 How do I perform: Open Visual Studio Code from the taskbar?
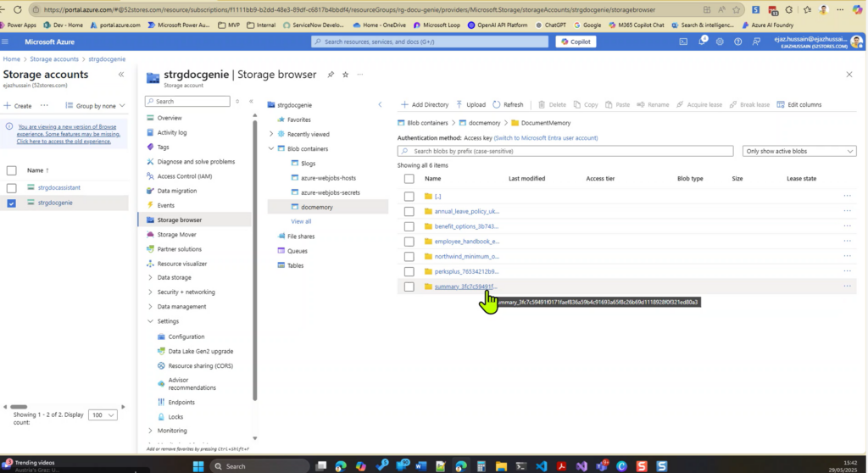point(542,466)
